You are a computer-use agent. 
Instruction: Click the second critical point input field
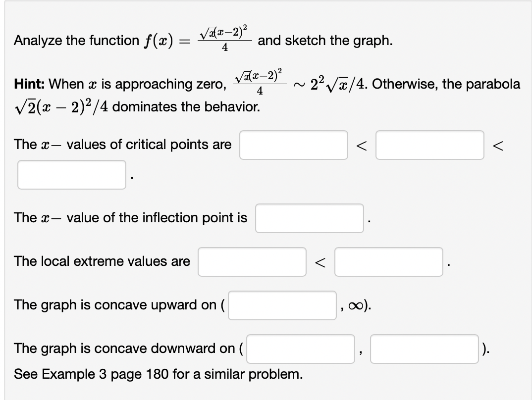tap(430, 145)
